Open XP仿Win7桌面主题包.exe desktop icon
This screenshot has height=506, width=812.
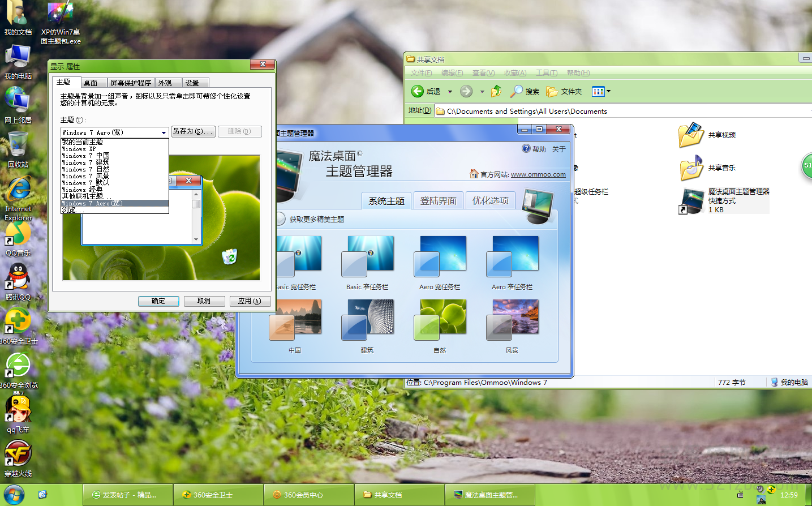[61, 23]
